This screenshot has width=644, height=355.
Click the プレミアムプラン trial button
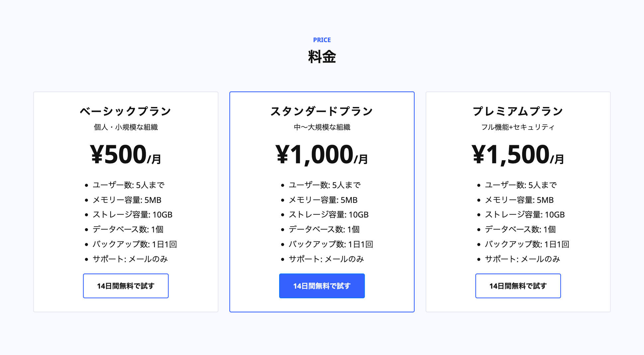click(518, 286)
